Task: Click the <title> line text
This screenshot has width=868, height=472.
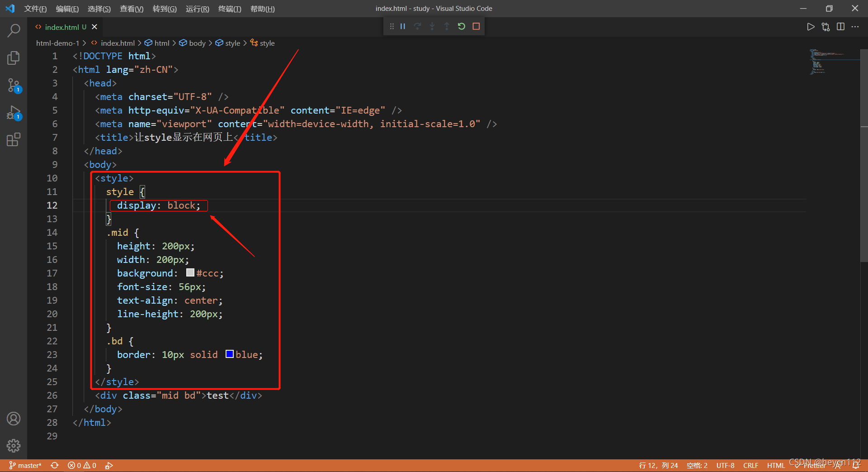Action: click(x=186, y=138)
